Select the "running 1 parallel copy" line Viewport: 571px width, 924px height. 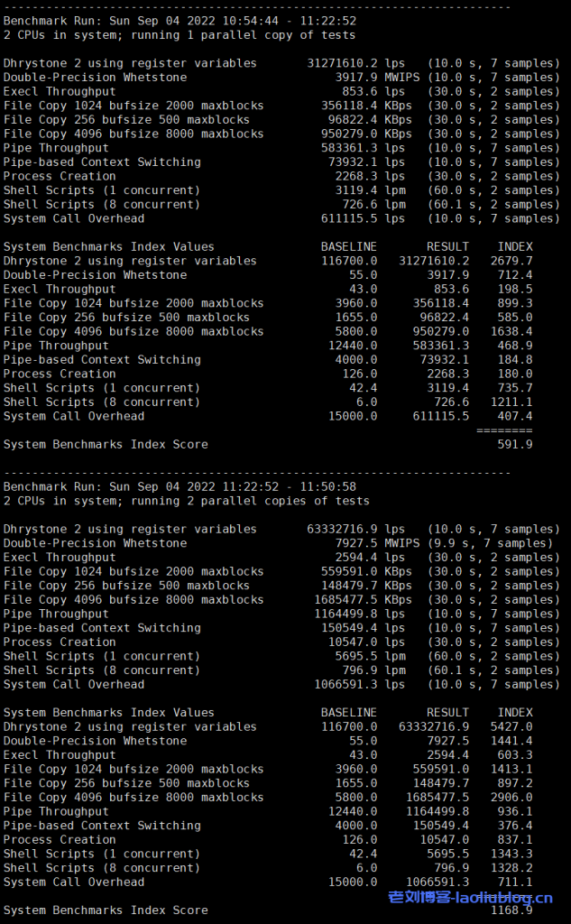pos(180,35)
